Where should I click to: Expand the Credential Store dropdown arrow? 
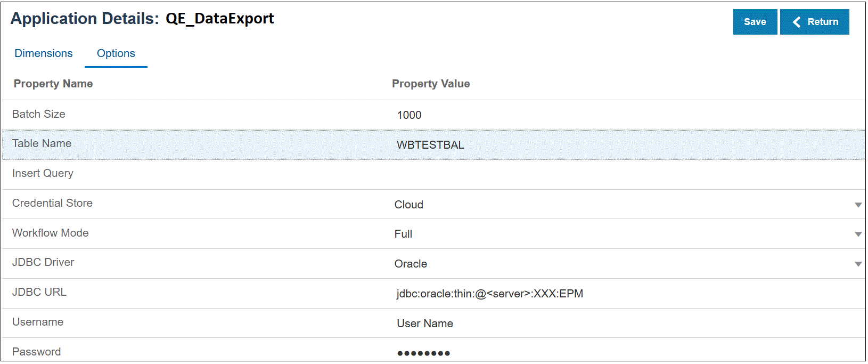click(x=858, y=205)
